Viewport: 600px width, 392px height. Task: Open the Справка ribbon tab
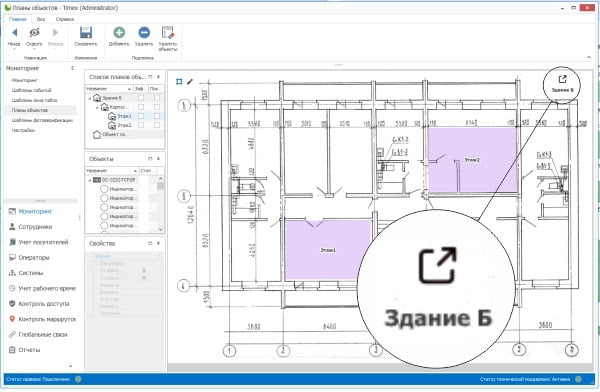click(x=65, y=19)
